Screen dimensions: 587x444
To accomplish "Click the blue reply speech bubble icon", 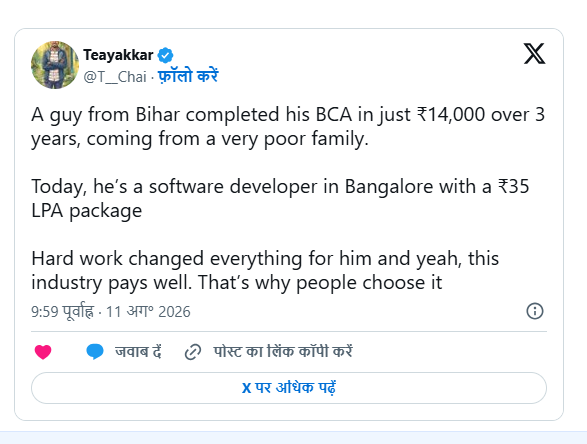I will point(95,352).
